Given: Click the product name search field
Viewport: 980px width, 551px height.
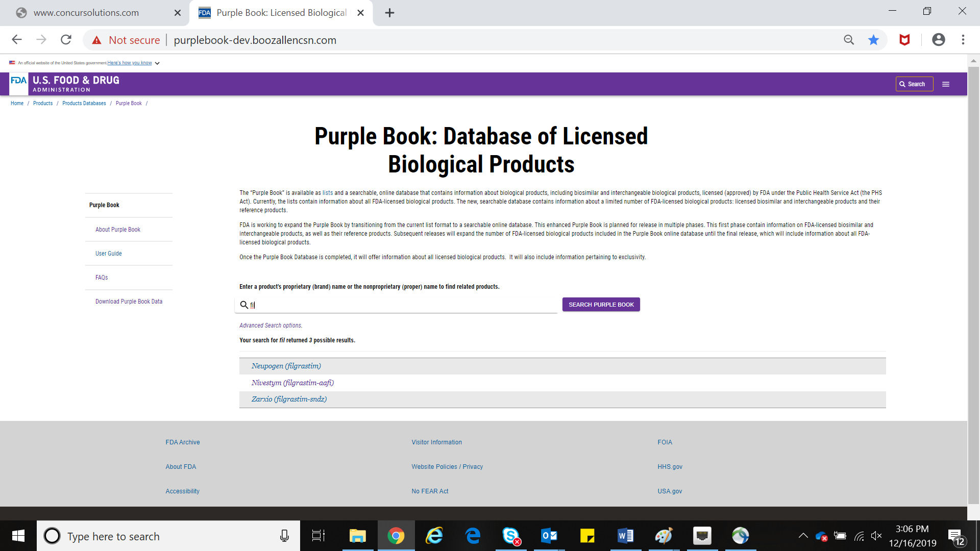Looking at the screenshot, I should coord(398,305).
